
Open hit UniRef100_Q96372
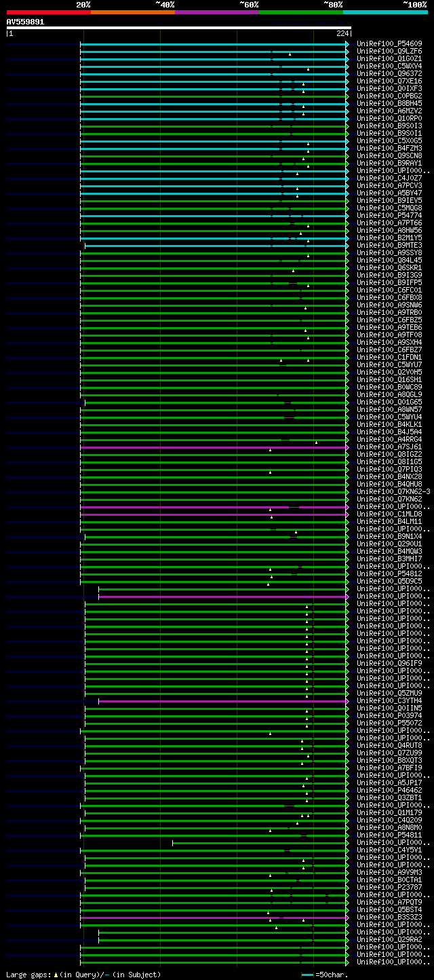[389, 74]
